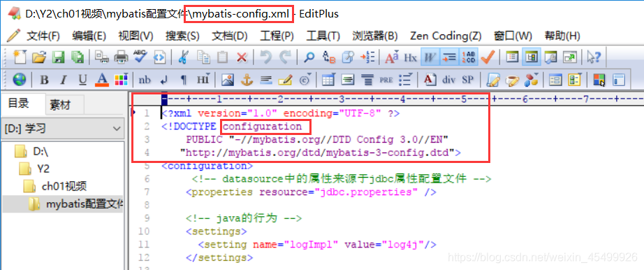Open the 文件(F) menu
644x270 pixels.
tap(43, 36)
